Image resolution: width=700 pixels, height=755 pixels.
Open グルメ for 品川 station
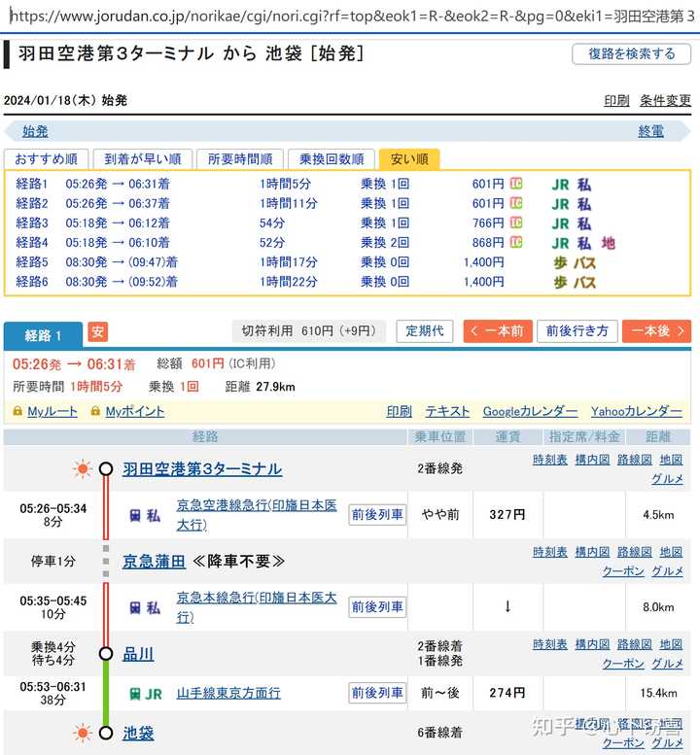667,664
